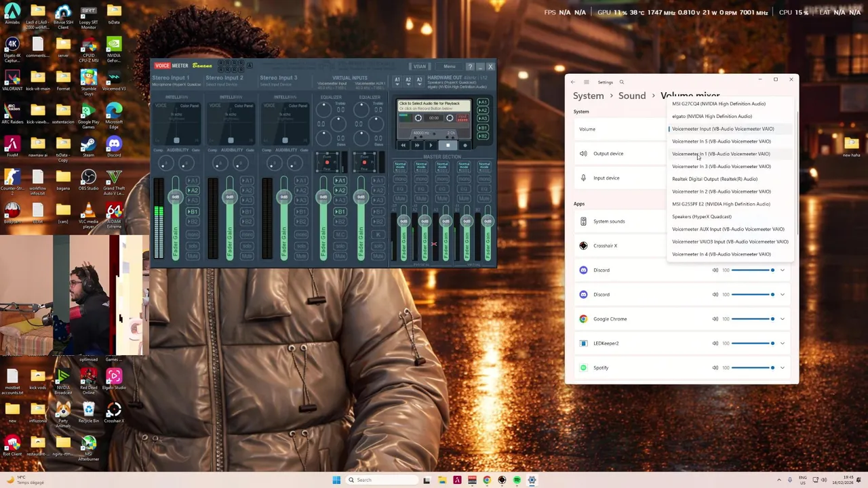
Task: Expand LEDKeeper2 row chevron in mixer
Action: [x=782, y=343]
